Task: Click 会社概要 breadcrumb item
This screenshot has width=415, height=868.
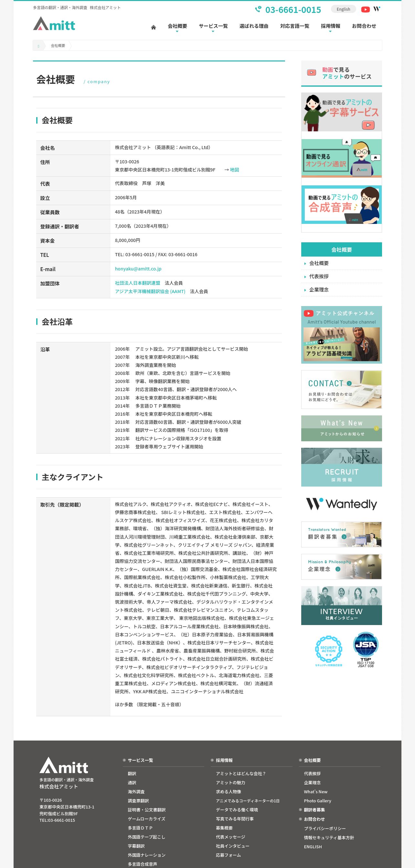Action: tap(58, 46)
